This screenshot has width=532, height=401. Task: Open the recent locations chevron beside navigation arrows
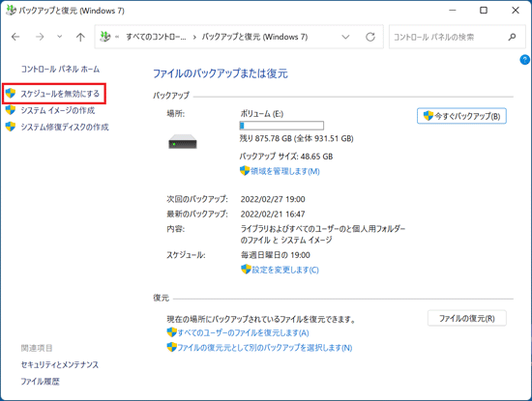(x=59, y=37)
